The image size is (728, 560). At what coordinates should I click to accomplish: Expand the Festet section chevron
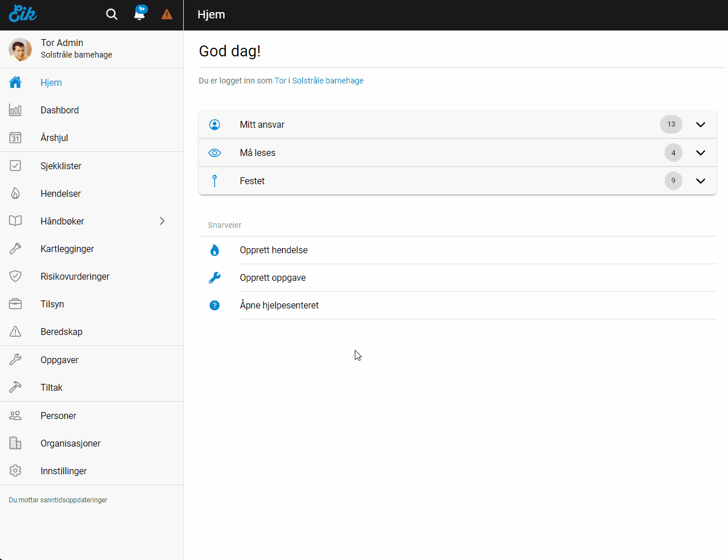[700, 181]
